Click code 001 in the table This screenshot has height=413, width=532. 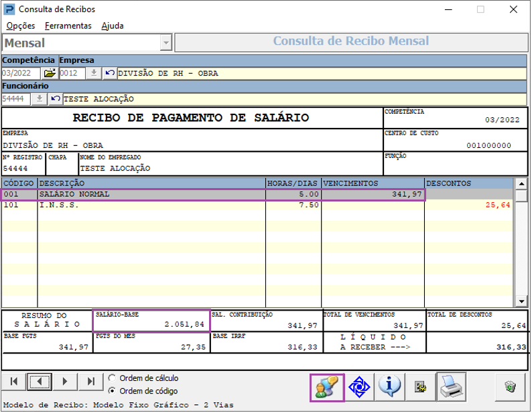coord(11,194)
